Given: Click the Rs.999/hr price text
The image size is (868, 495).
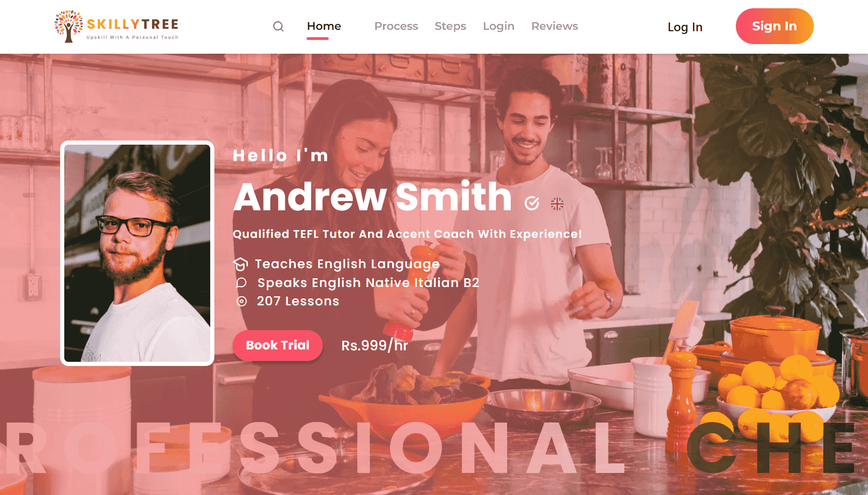Looking at the screenshot, I should [375, 345].
